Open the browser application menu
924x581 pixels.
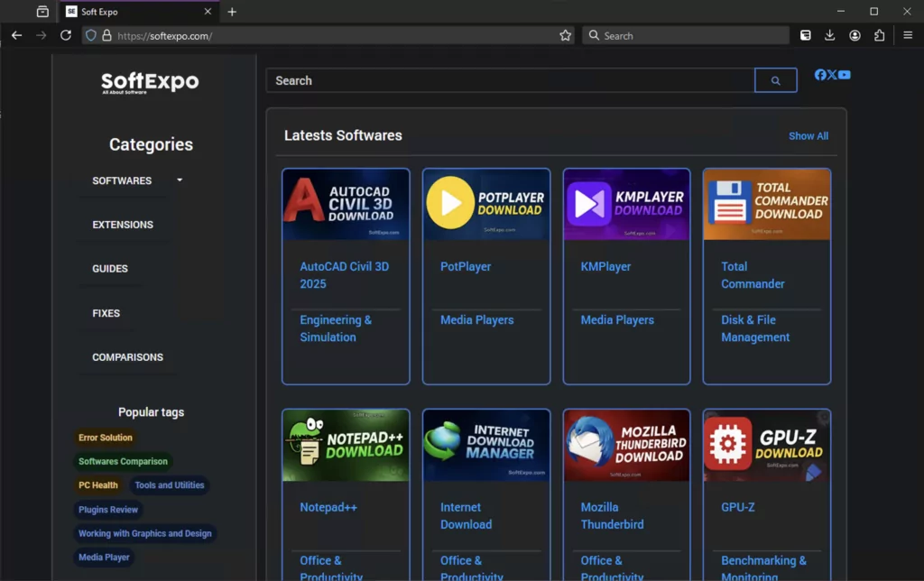click(907, 35)
